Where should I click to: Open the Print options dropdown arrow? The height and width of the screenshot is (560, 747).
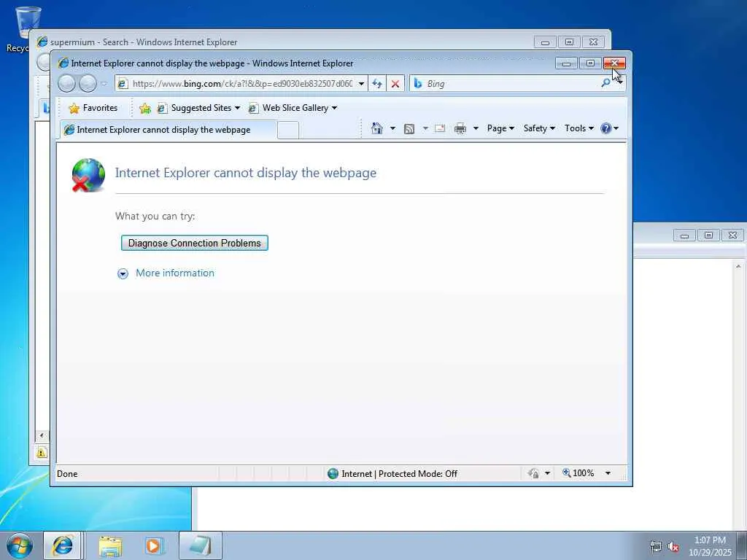click(476, 128)
